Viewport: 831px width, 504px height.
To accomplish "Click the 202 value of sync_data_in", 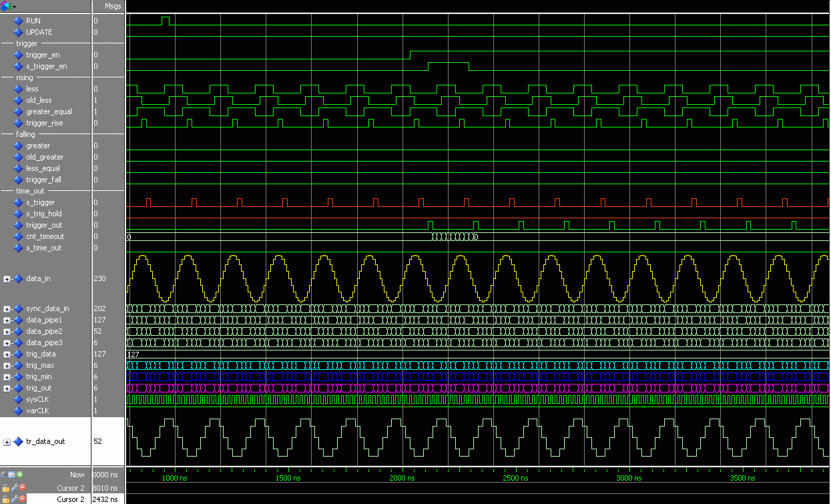I will pos(99,309).
